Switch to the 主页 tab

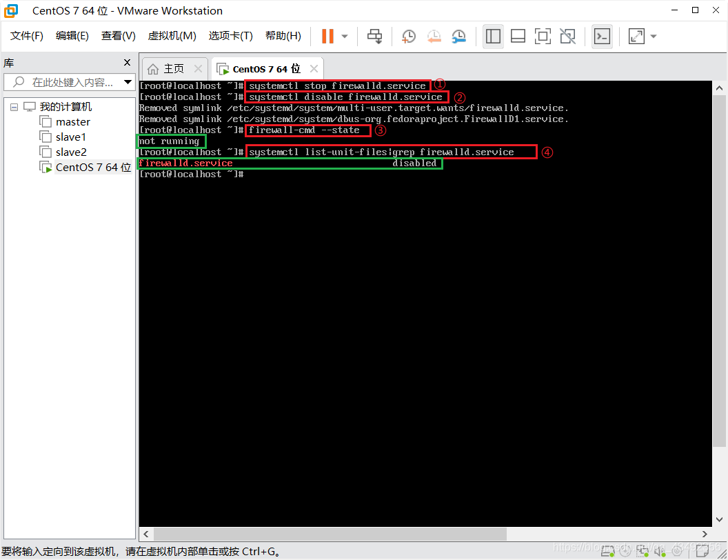tap(174, 69)
